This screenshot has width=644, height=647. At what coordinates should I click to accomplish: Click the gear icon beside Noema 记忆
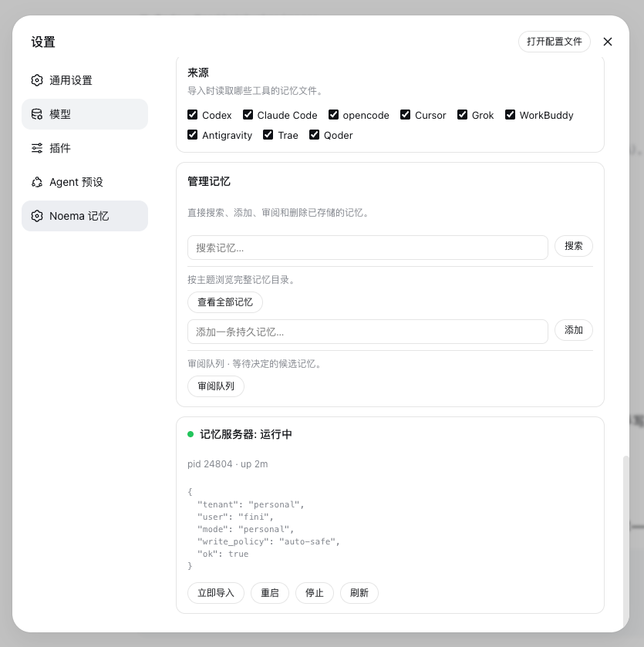[37, 216]
